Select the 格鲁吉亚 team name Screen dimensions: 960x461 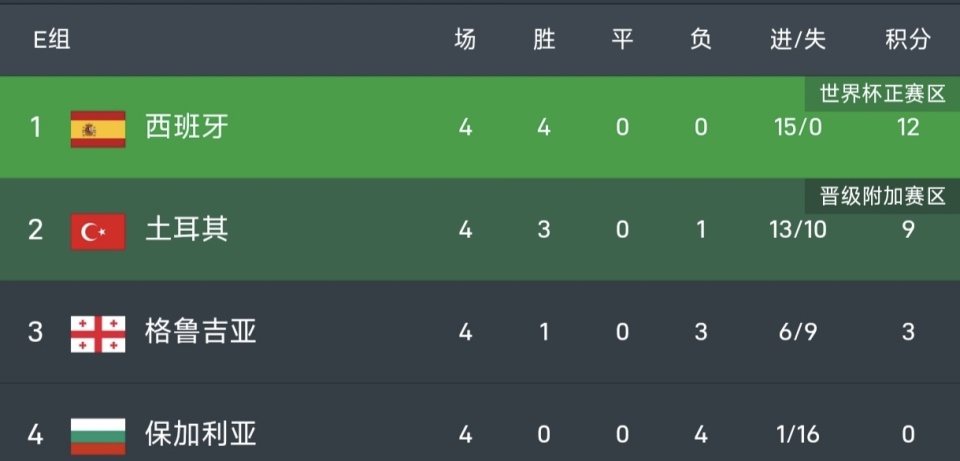(201, 332)
